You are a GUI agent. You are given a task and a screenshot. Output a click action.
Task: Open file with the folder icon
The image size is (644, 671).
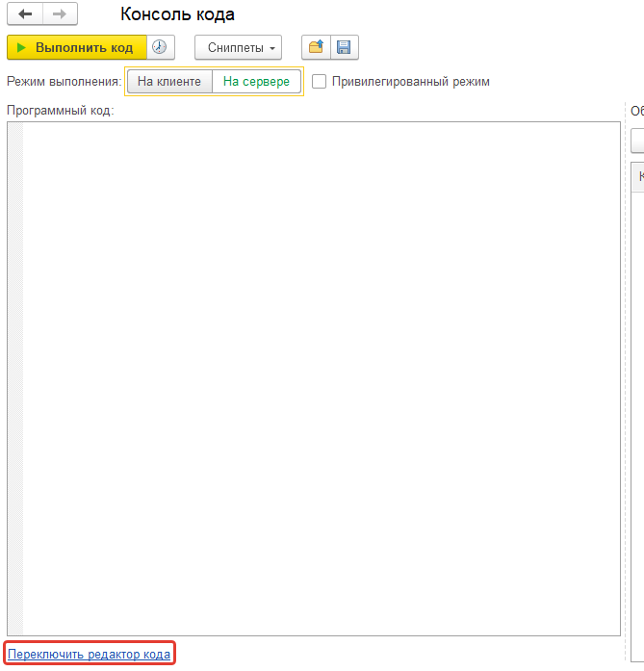316,47
